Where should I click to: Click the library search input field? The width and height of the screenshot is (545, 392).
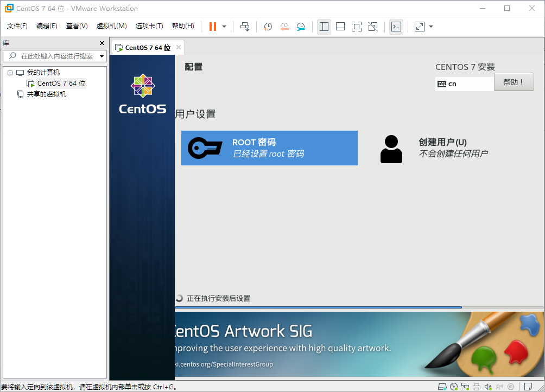click(54, 56)
